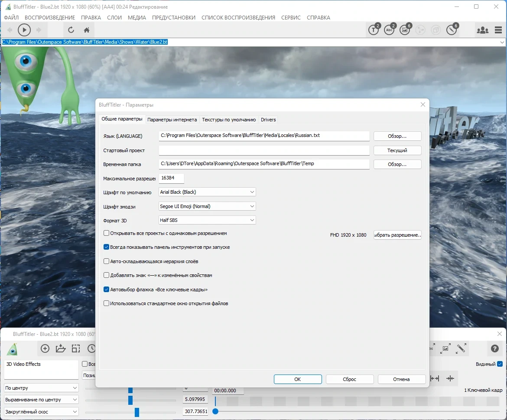This screenshot has height=420, width=507.
Task: Click the 'Сброс' button
Action: pyautogui.click(x=350, y=379)
